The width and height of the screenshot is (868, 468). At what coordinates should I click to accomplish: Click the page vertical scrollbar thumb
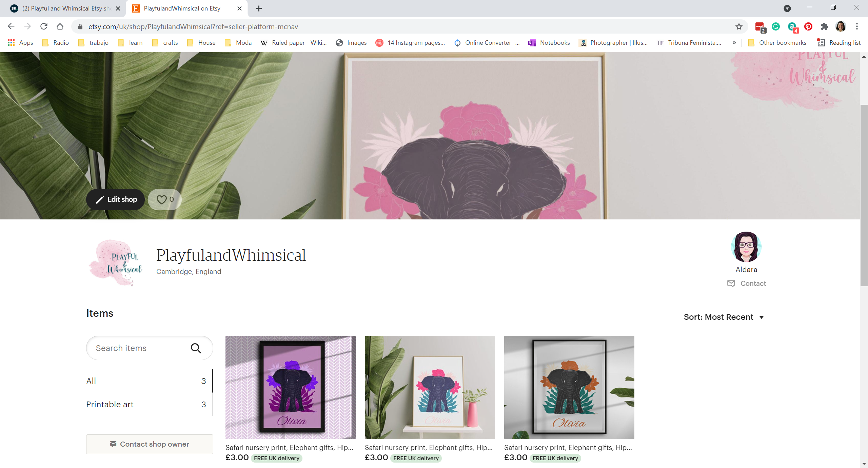864,196
